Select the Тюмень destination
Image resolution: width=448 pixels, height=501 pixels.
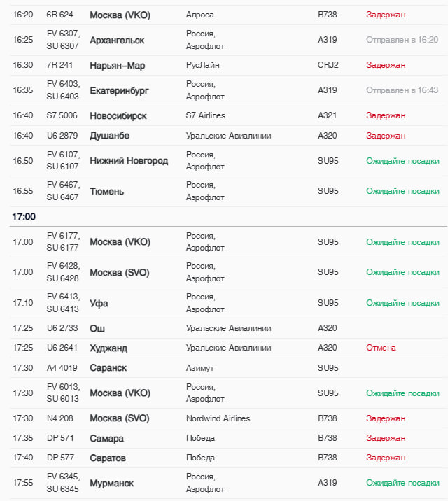[107, 191]
